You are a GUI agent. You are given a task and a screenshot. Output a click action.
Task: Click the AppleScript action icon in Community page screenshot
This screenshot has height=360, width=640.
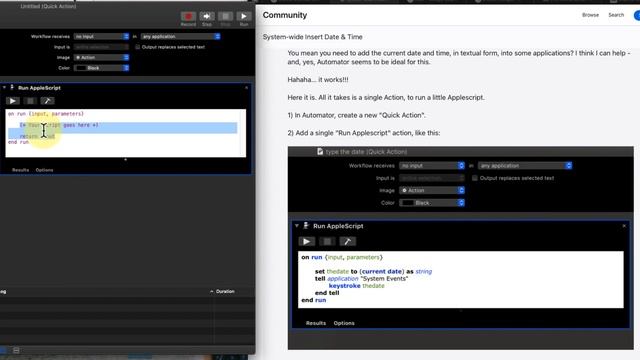point(306,225)
